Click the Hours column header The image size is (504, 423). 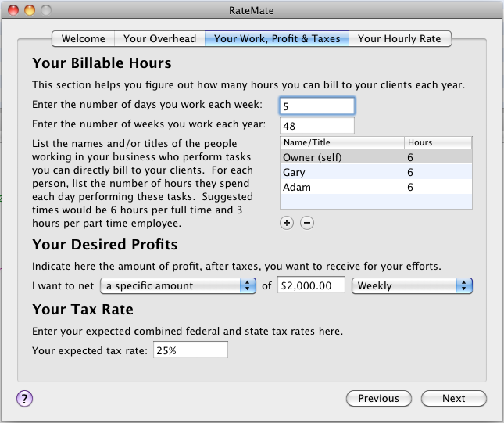tap(438, 143)
